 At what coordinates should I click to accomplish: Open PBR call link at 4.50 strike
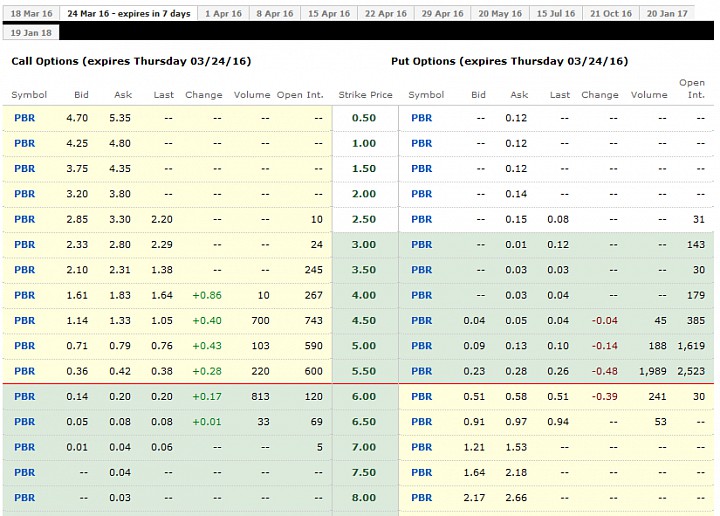(x=24, y=320)
